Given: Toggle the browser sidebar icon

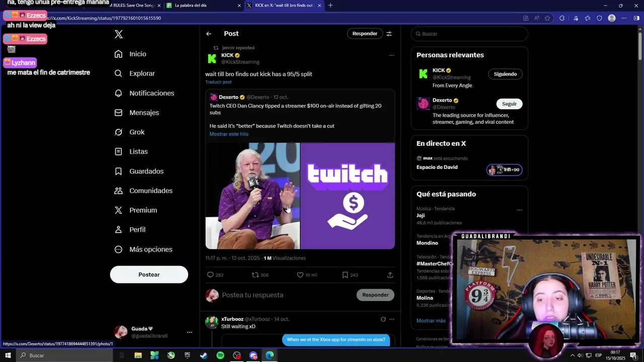Looking at the screenshot, I should pyautogui.click(x=636, y=18).
